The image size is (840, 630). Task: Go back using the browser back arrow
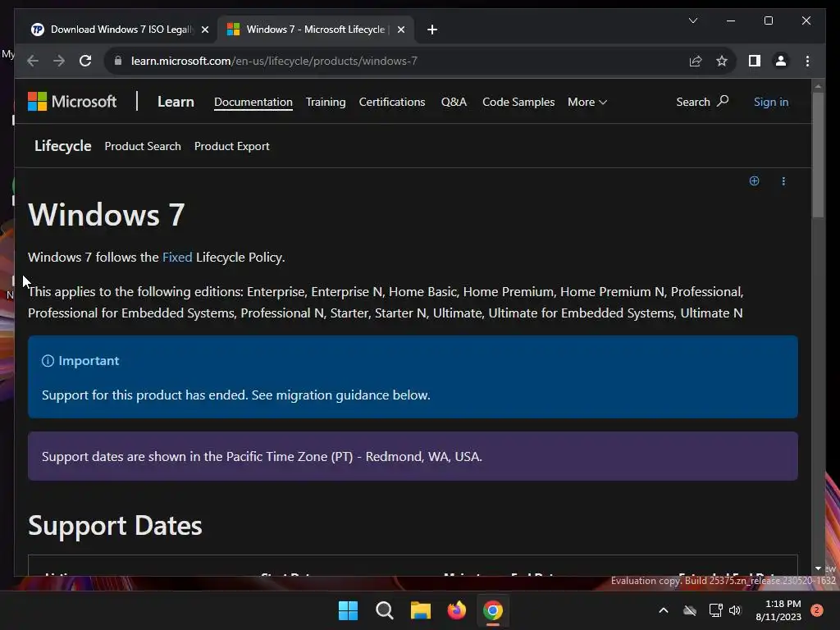[x=33, y=61]
